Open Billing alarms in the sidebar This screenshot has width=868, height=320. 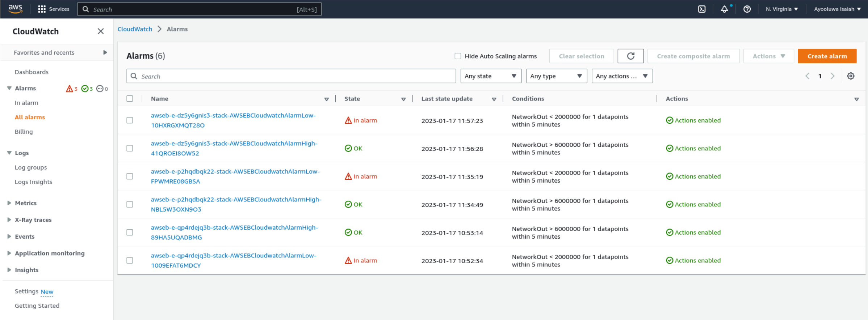tap(24, 132)
